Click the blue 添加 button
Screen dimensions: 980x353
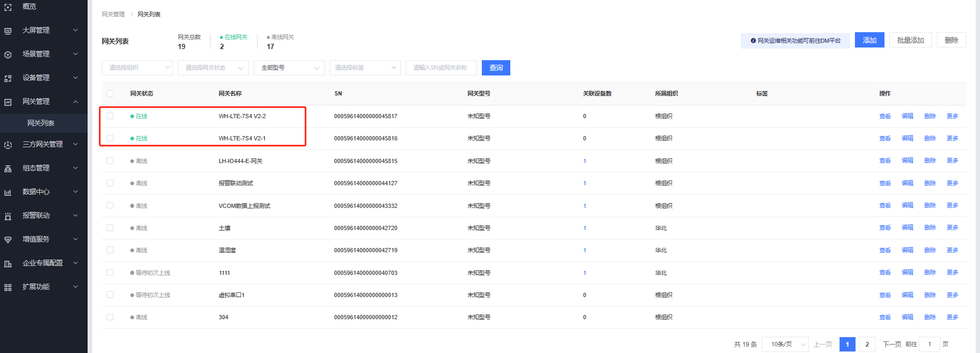[869, 40]
